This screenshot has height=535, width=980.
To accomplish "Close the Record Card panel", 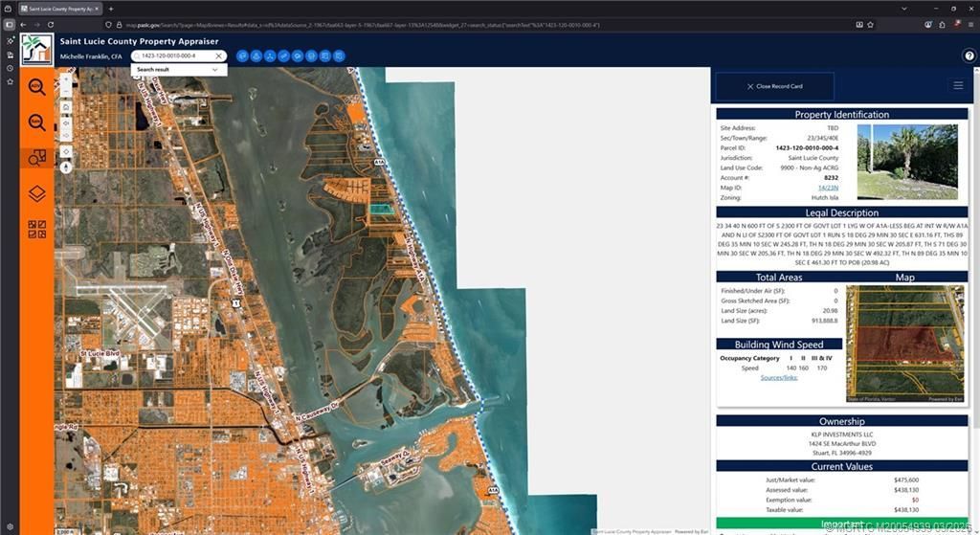I will (x=774, y=86).
